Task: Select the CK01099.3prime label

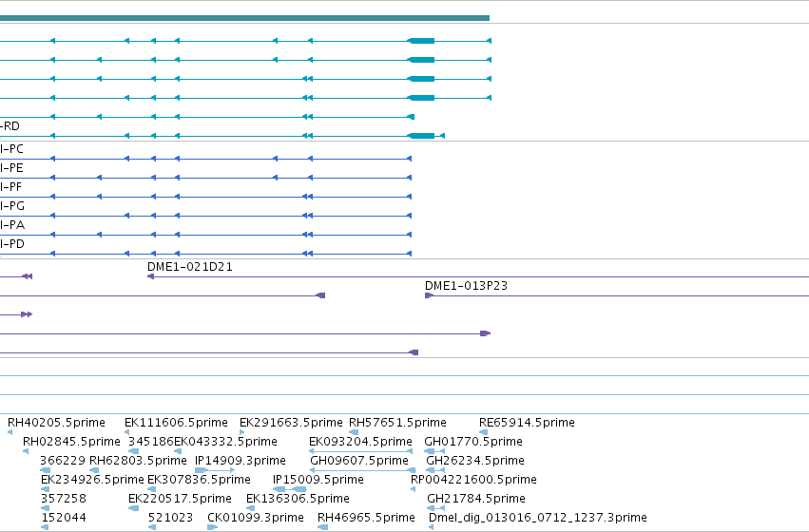Action: 256,518
